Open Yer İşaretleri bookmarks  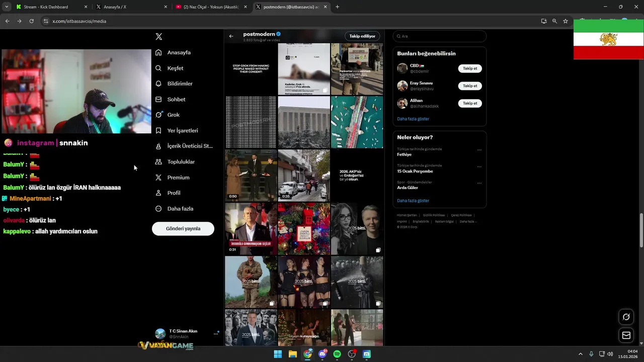click(x=177, y=130)
